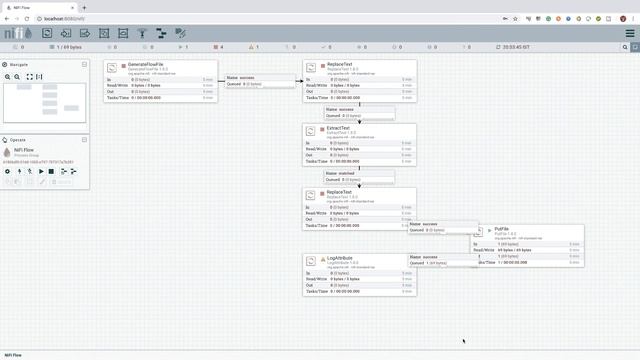Select the ReplaceText processor below ExtractText

pyautogui.click(x=359, y=209)
